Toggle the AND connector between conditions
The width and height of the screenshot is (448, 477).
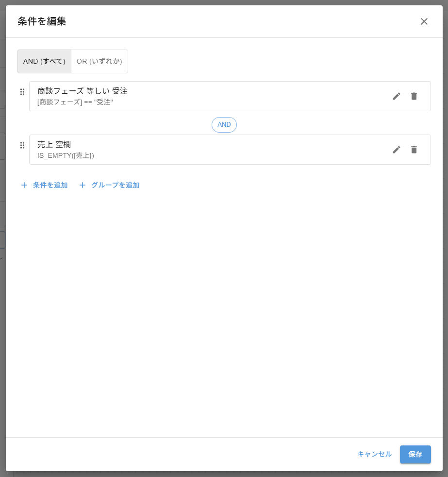pyautogui.click(x=224, y=125)
